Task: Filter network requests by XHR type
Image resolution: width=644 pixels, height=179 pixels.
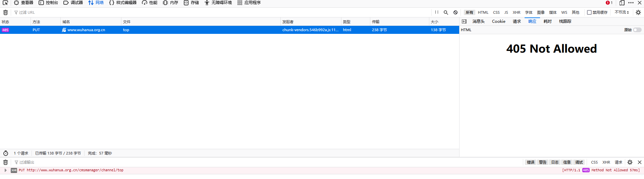Action: pyautogui.click(x=517, y=12)
